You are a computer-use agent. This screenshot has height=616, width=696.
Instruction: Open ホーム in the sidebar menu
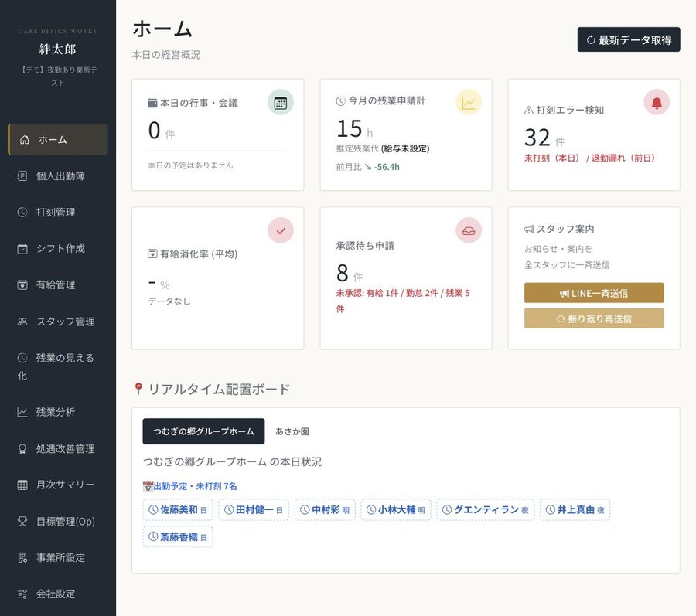click(x=58, y=140)
